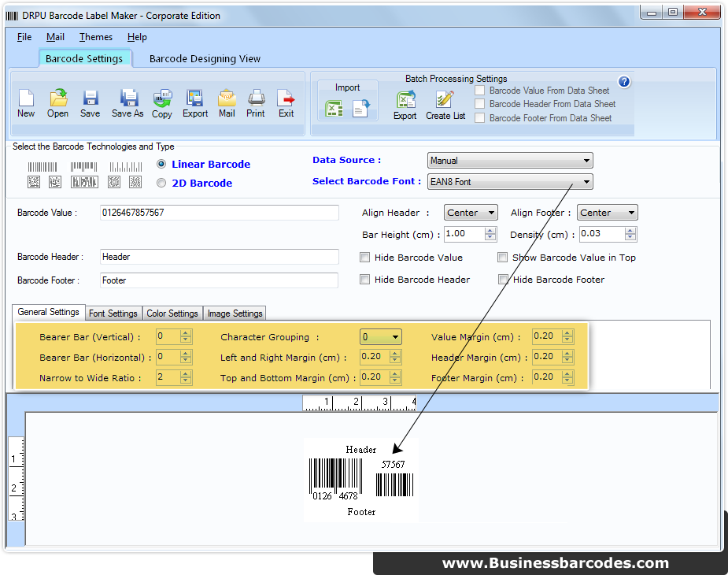Open the Align Footer dropdown
The width and height of the screenshot is (728, 575).
pyautogui.click(x=608, y=213)
